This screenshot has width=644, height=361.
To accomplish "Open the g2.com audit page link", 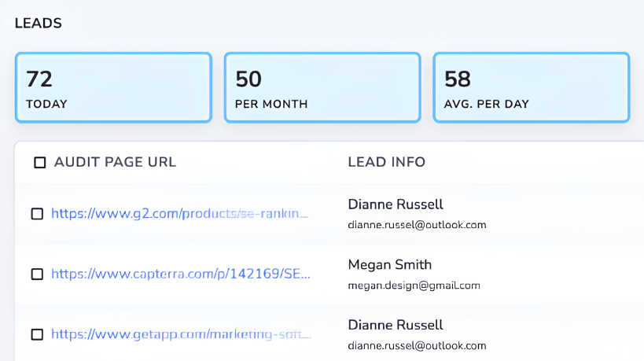I will coord(180,213).
